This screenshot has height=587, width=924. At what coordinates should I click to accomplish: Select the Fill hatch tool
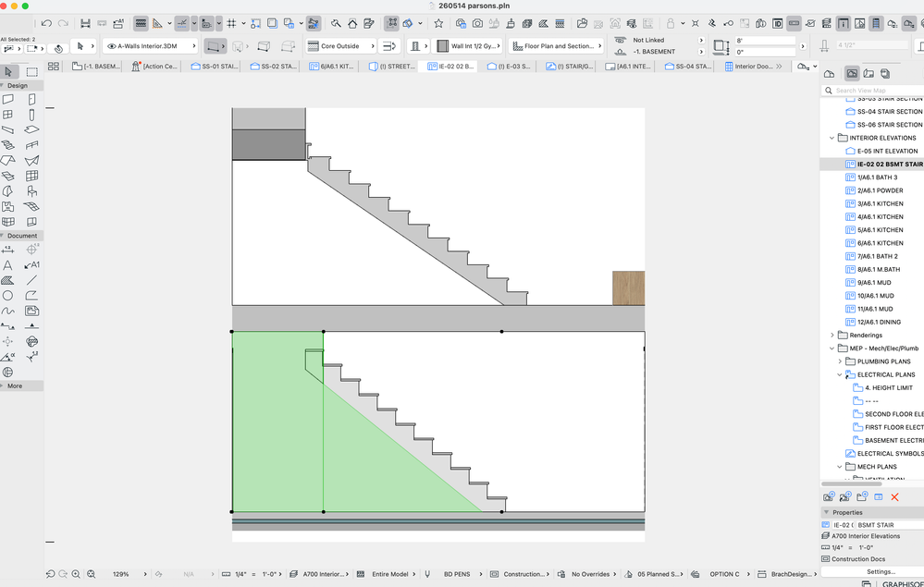click(8, 280)
